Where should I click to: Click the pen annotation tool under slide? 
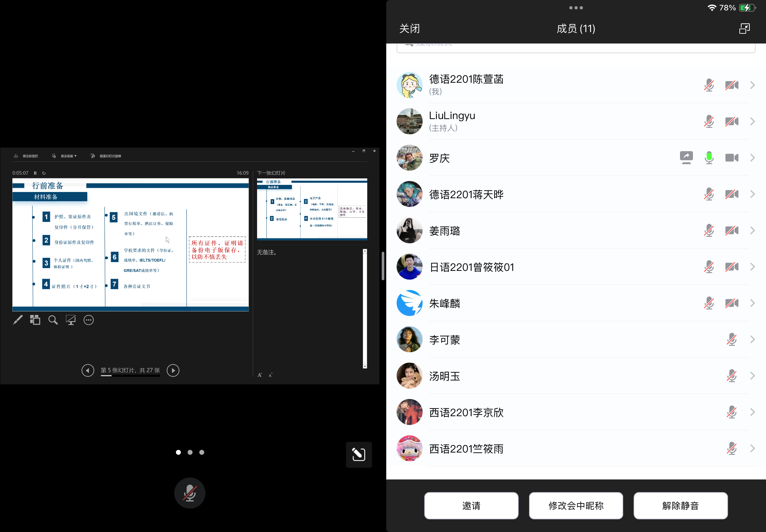[x=18, y=320]
